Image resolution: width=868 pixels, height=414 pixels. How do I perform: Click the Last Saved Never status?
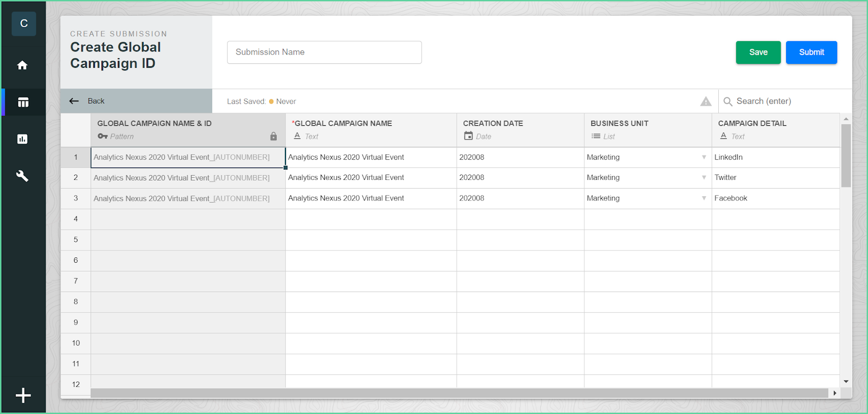261,101
